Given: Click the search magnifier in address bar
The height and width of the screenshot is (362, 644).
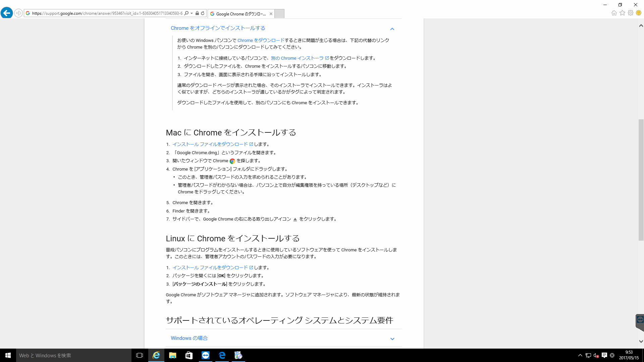Looking at the screenshot, I should (186, 13).
